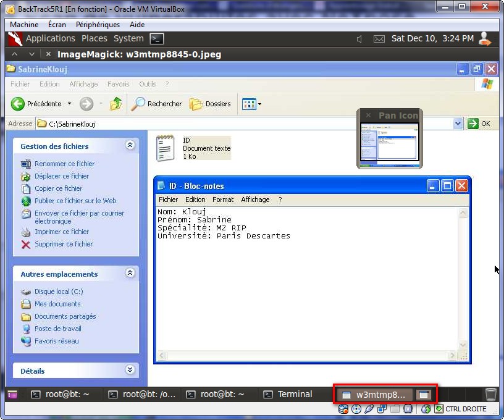504x420 pixels.
Task: Collapse the Autres emplacements panel
Action: pos(130,273)
